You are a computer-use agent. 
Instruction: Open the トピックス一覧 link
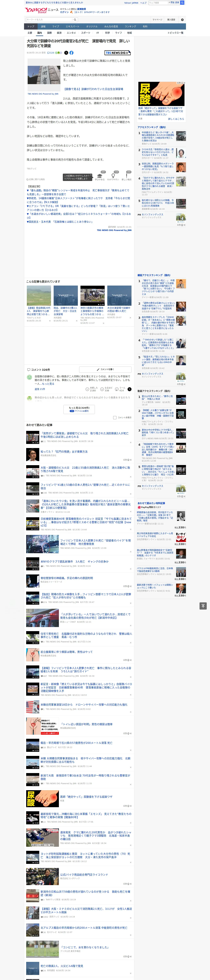175,33
